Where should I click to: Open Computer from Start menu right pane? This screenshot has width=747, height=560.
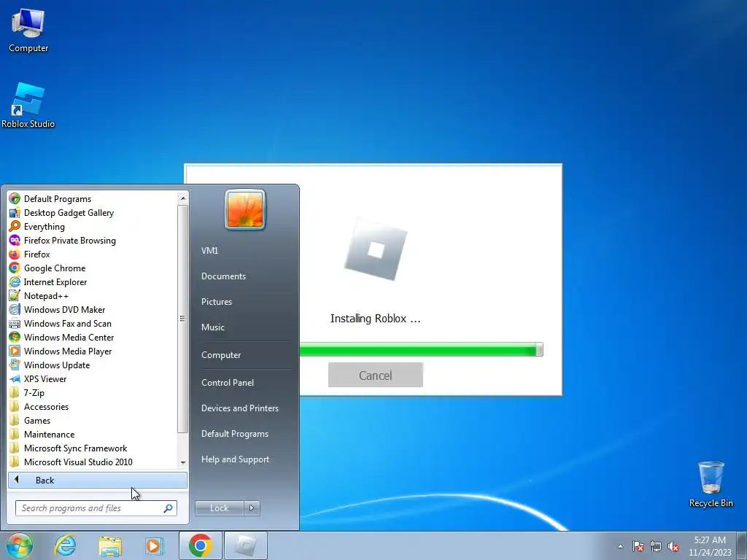pos(221,355)
